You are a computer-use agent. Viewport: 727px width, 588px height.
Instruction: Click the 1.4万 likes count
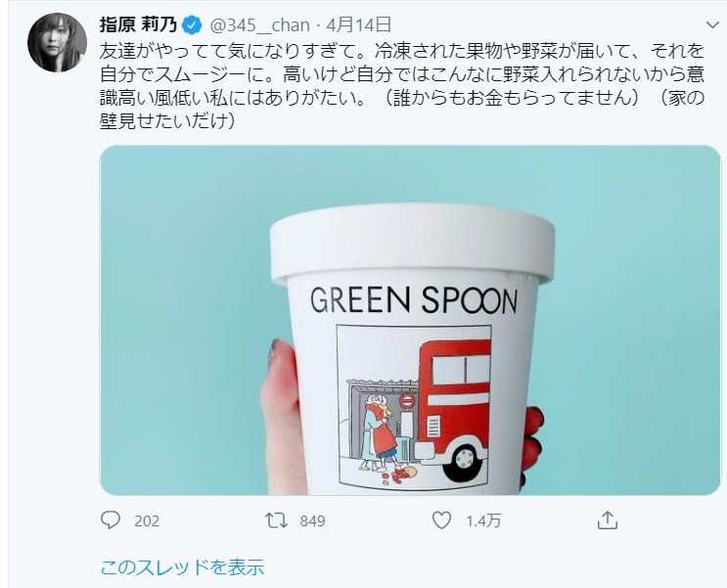(483, 521)
